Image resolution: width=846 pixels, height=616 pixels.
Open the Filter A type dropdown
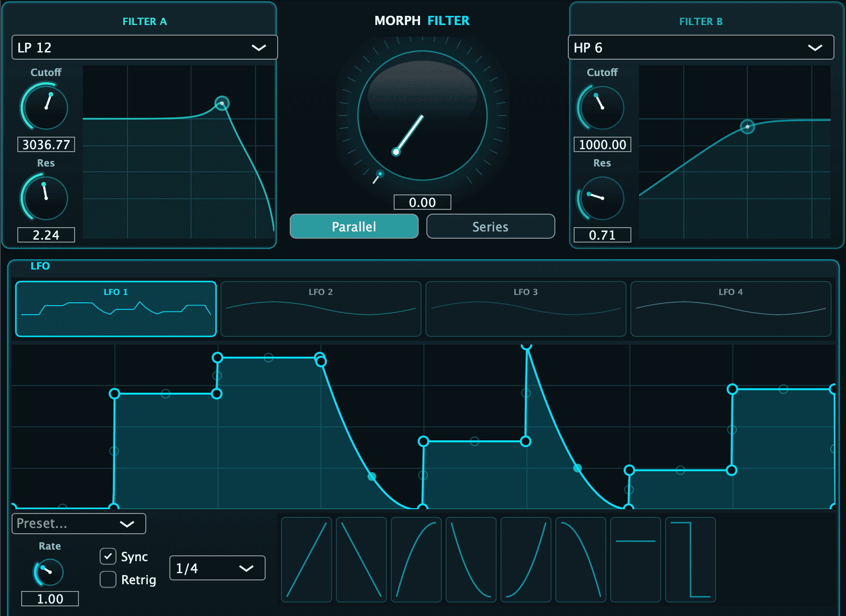pyautogui.click(x=144, y=47)
